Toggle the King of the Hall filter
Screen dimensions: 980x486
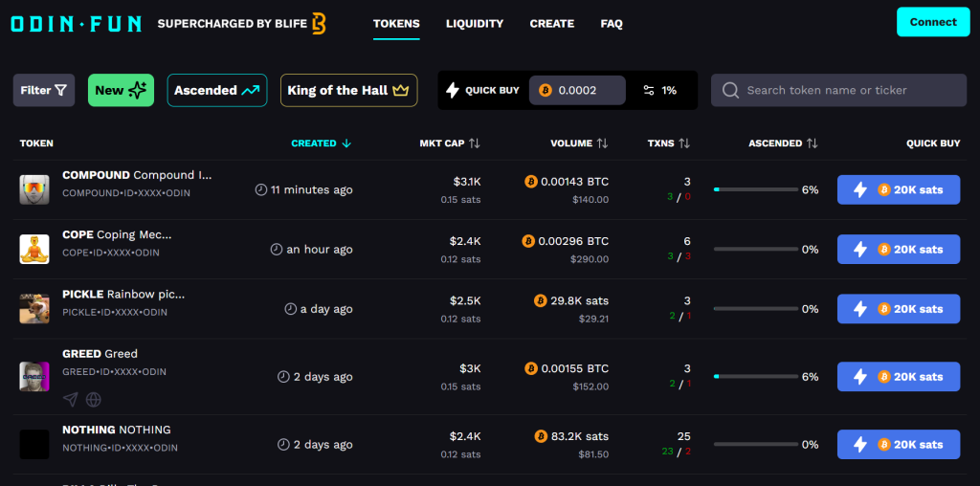pyautogui.click(x=348, y=91)
